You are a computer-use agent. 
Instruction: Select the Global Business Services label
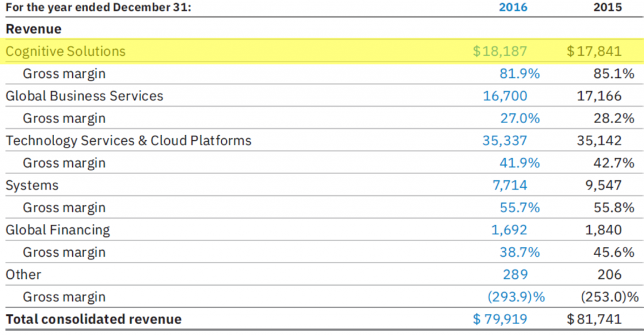coord(84,96)
